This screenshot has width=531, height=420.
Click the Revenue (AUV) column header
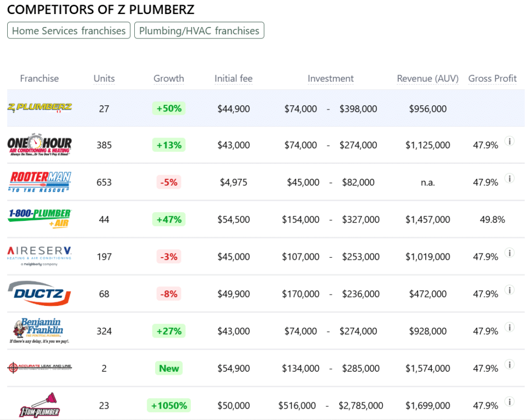428,79
